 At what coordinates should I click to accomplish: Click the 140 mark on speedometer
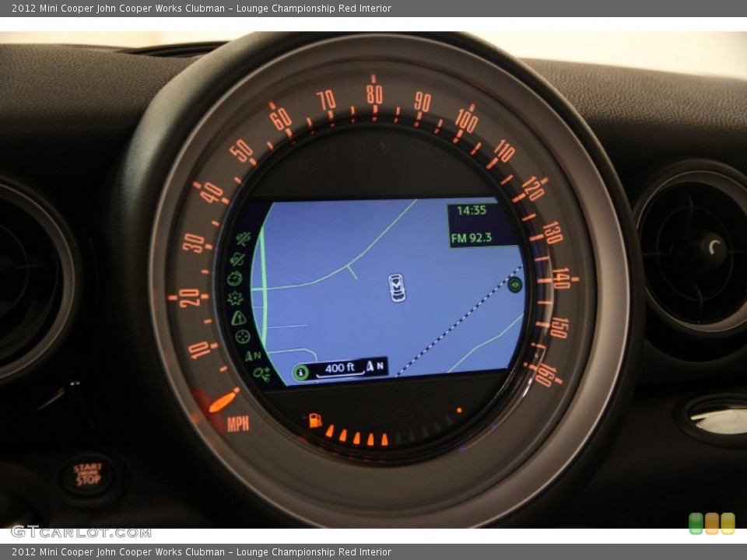click(x=561, y=278)
